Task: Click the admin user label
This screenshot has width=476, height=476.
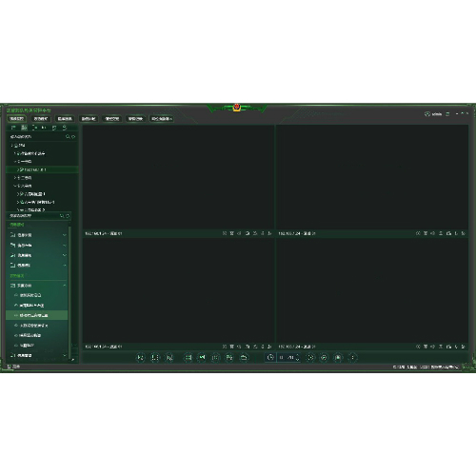Action: click(437, 114)
